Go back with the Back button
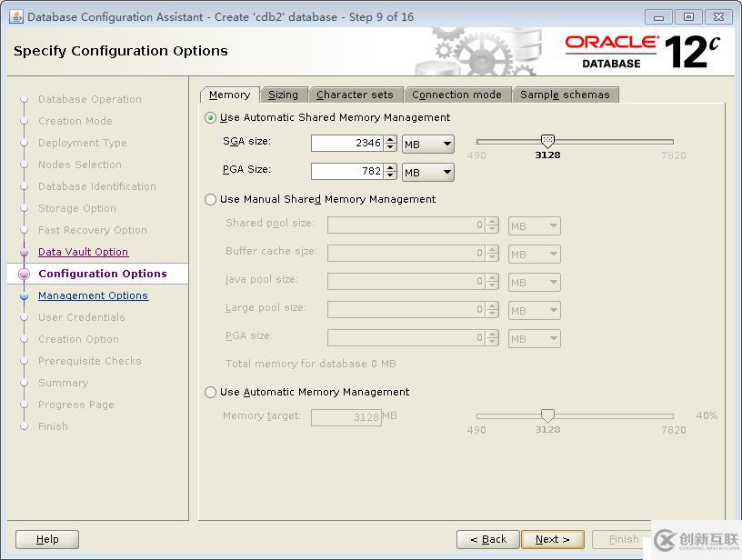Screen dimensions: 742x560 click(488, 539)
